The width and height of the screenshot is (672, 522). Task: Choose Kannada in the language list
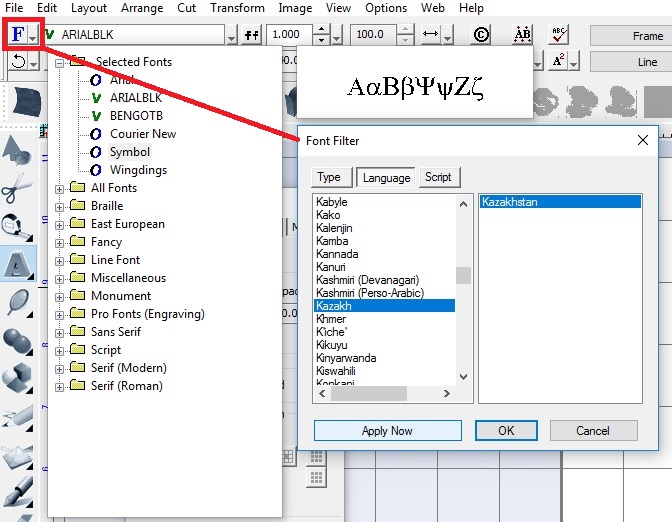point(337,254)
